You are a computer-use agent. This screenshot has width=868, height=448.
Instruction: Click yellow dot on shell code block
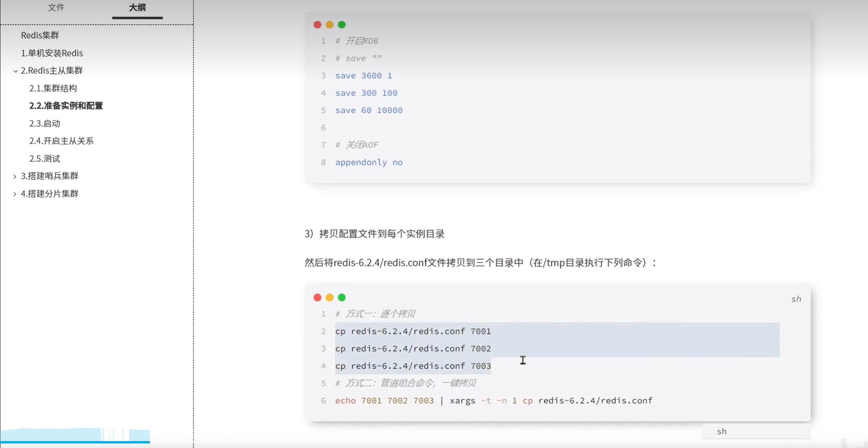click(x=330, y=298)
